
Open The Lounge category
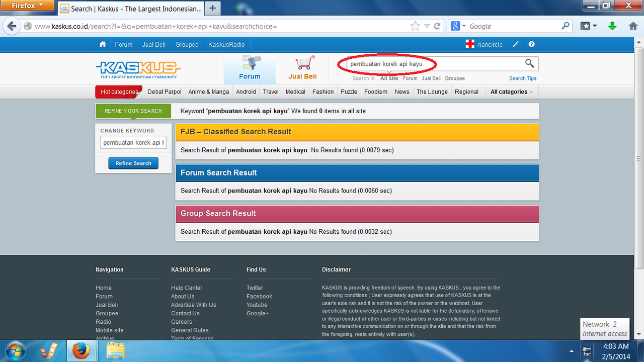432,92
